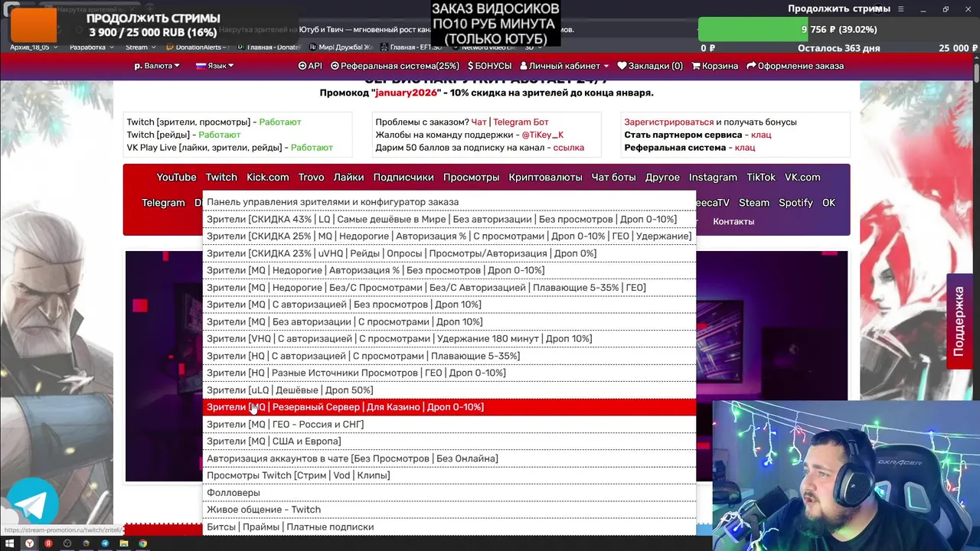The image size is (980, 551).
Task: Select Зрители [СКИДКА 23% | uVHQ menu entry
Action: 449,253
